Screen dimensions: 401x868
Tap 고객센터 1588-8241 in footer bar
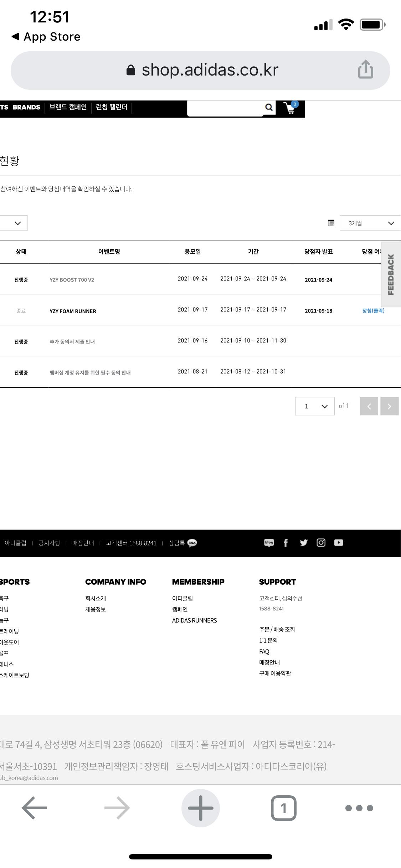(x=131, y=543)
